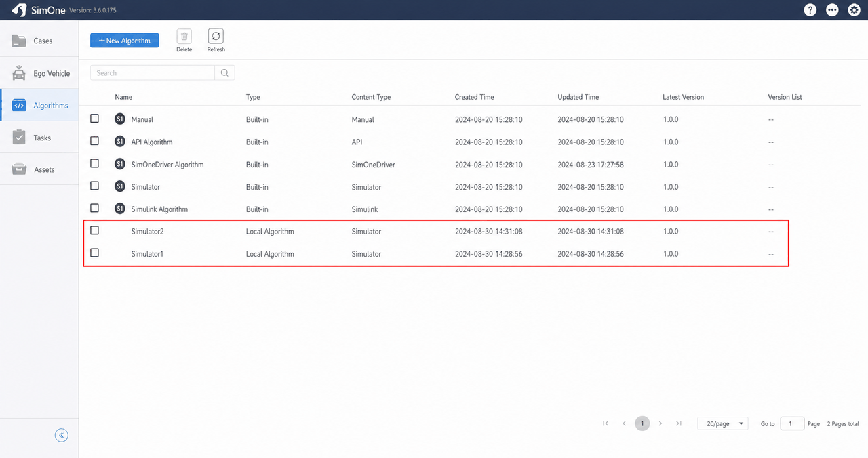Click the Created Time column header
The height and width of the screenshot is (458, 868).
pyautogui.click(x=475, y=97)
